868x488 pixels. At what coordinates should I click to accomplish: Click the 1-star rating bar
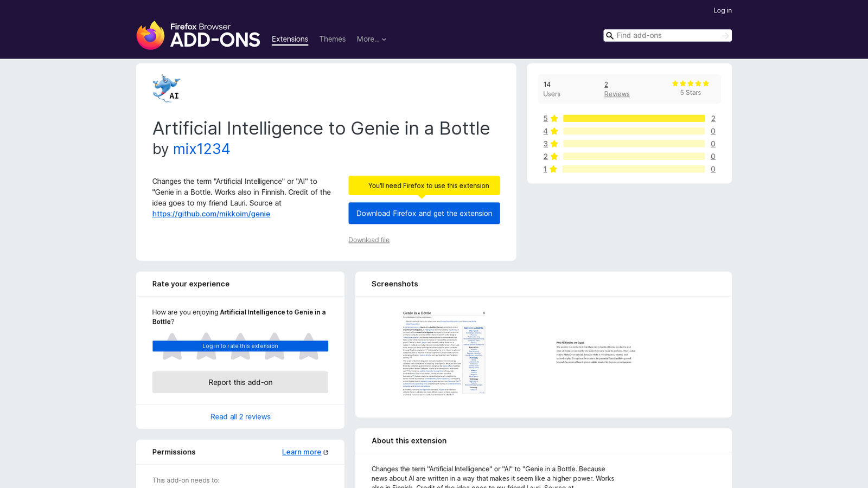click(x=634, y=169)
